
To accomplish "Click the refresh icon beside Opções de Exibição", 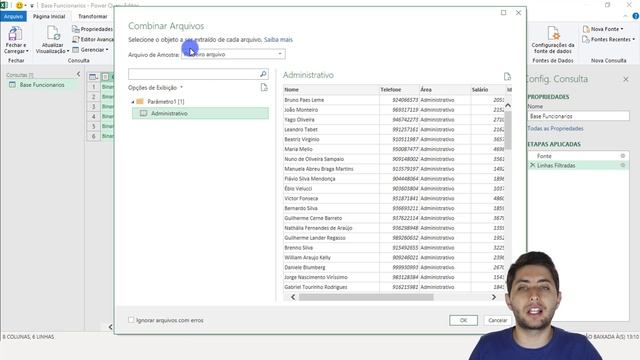I will (x=264, y=87).
